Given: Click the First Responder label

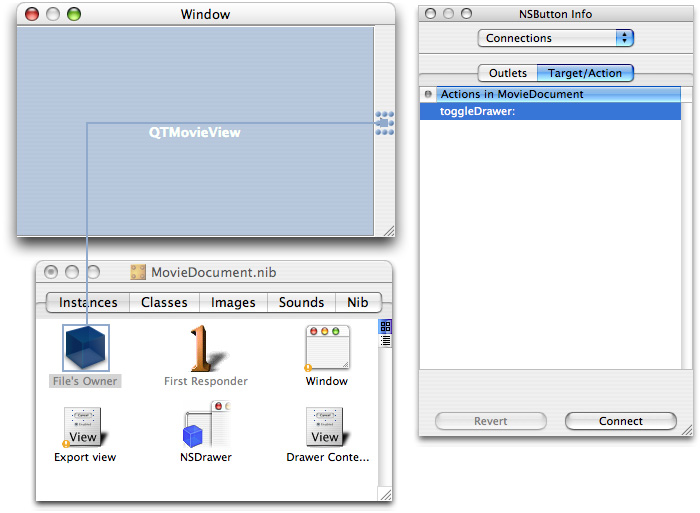Looking at the screenshot, I should 206,381.
